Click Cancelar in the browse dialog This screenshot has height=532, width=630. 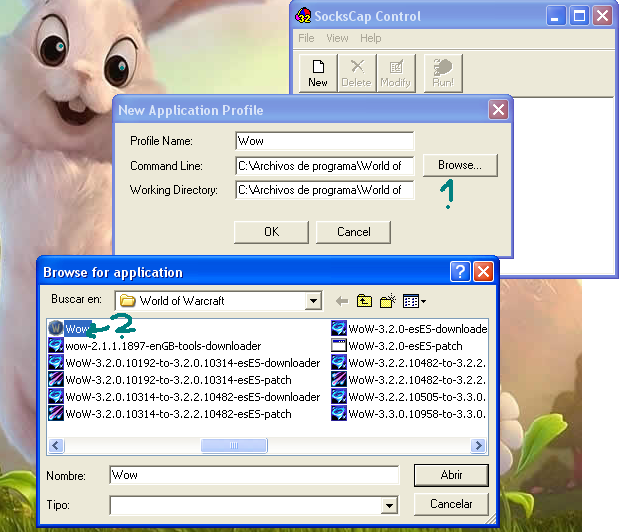(x=451, y=504)
